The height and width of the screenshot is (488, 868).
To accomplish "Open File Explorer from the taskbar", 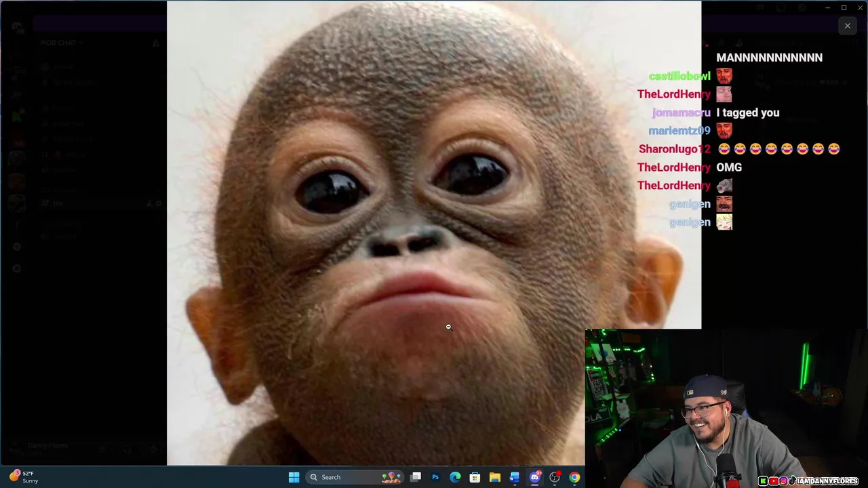I will 494,477.
